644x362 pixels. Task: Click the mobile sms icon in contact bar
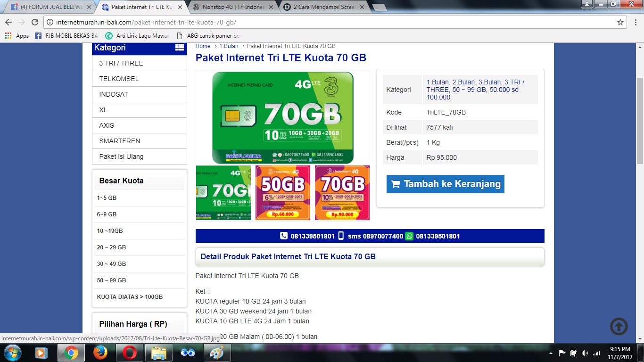point(341,236)
